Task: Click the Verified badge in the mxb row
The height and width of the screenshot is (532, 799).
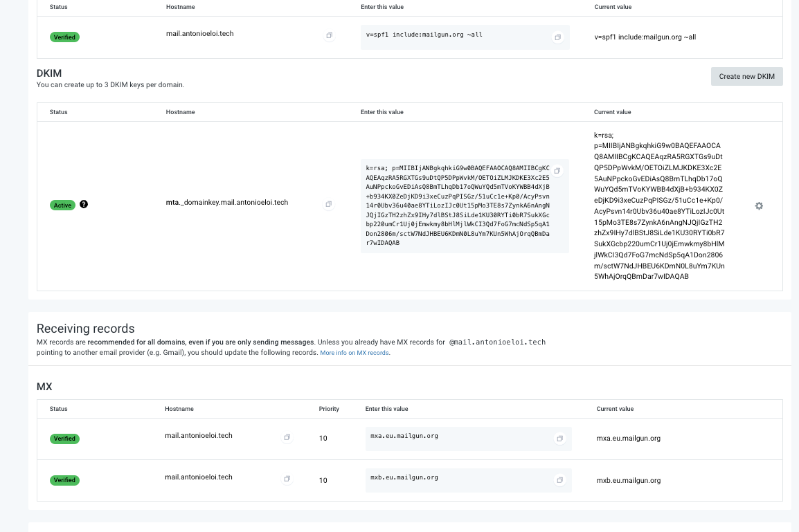Action: coord(64,480)
